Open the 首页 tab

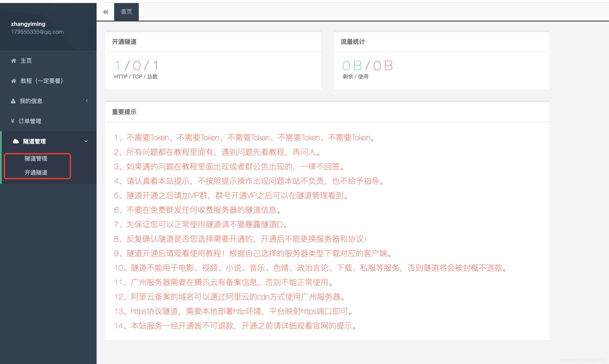[126, 12]
